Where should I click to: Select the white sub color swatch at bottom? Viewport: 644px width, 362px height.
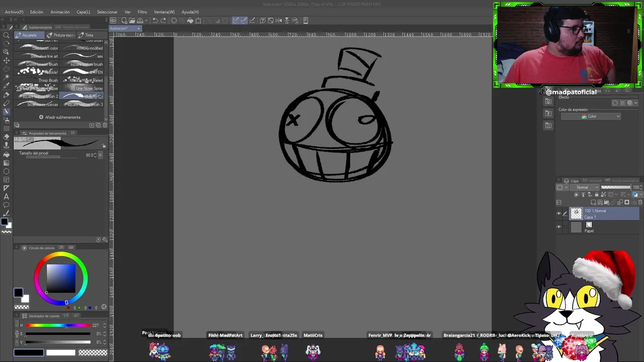[x=60, y=353]
